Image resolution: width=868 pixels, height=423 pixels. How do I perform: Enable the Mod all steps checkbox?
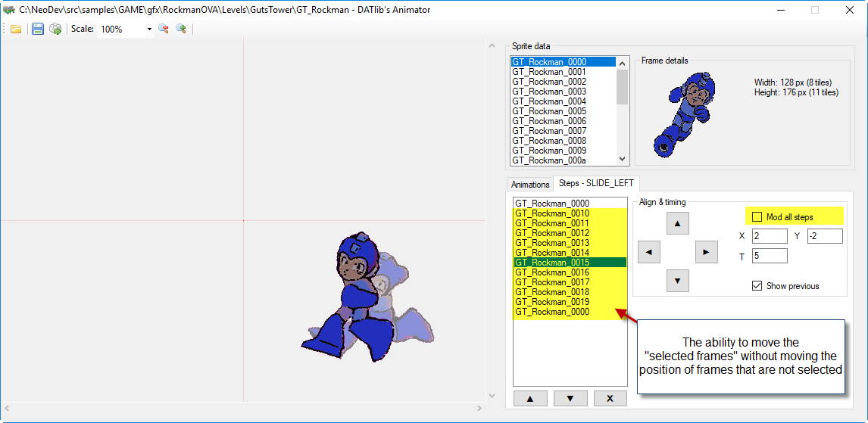[x=757, y=217]
